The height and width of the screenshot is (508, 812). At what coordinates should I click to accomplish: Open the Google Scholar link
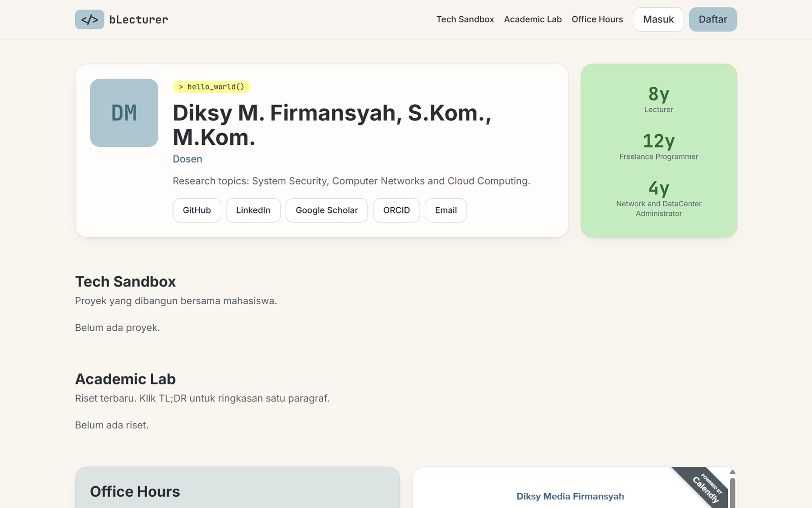tap(327, 210)
